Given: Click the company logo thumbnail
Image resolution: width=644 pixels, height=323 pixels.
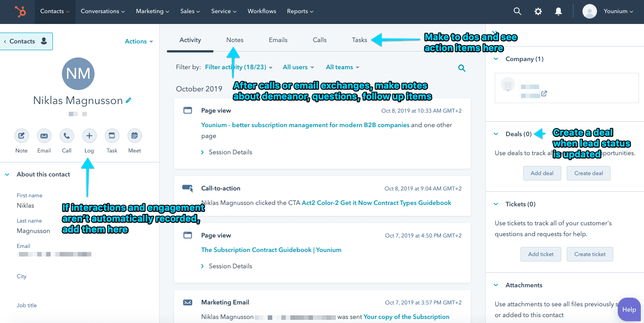Looking at the screenshot, I should click(x=508, y=85).
